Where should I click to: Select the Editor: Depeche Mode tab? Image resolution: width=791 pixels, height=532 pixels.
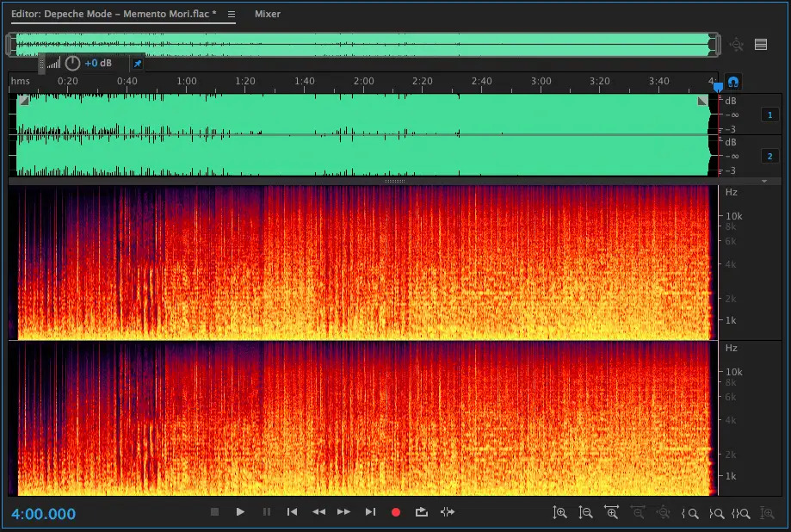tap(114, 15)
